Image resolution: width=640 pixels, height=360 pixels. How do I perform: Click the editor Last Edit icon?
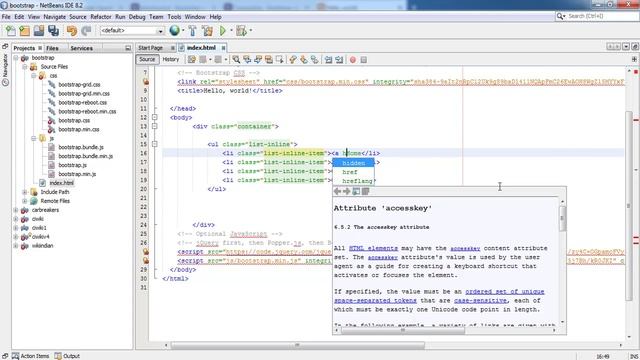click(x=191, y=60)
